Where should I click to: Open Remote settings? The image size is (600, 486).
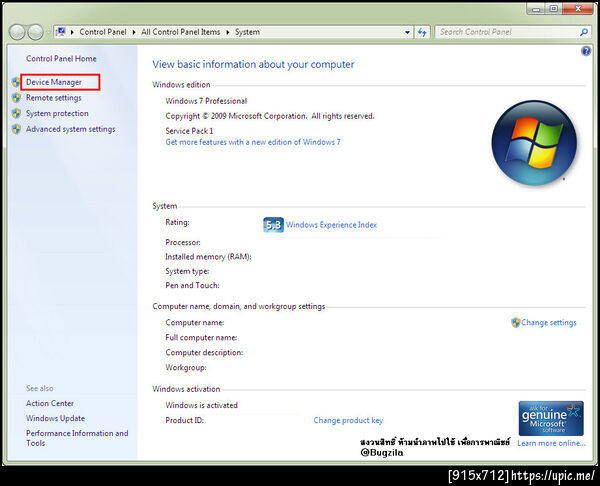[54, 98]
